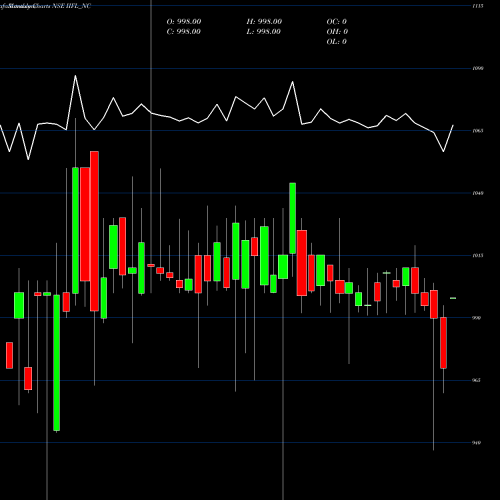Select the OH: 0 readout
This screenshot has height=500, width=500.
point(337,32)
